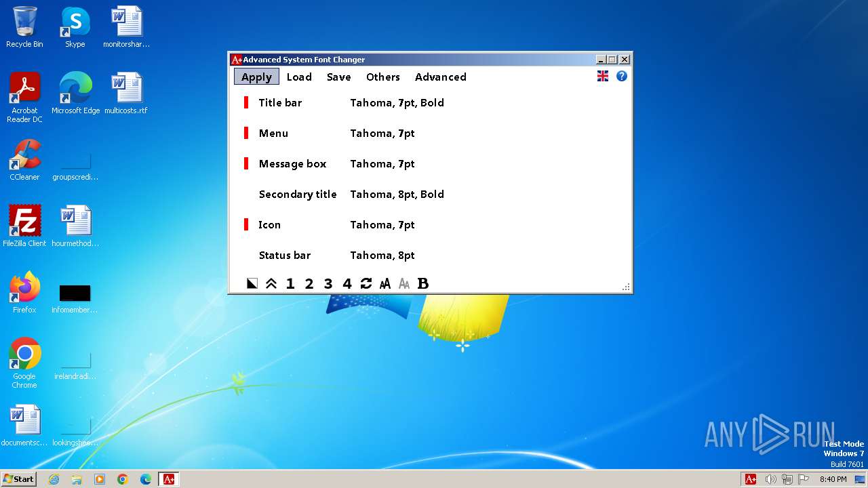
Task: Click the Windows Start button
Action: (x=19, y=479)
